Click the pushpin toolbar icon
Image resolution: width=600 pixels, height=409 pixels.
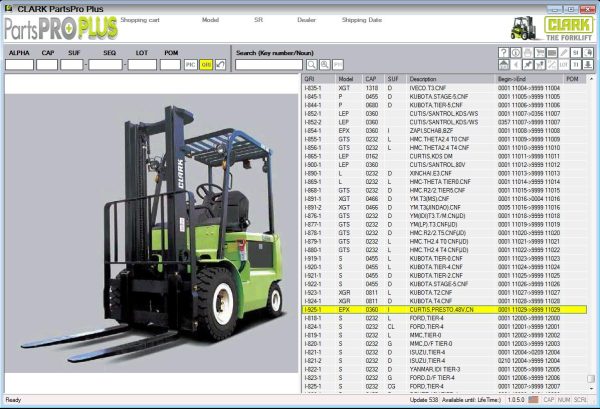(x=528, y=65)
